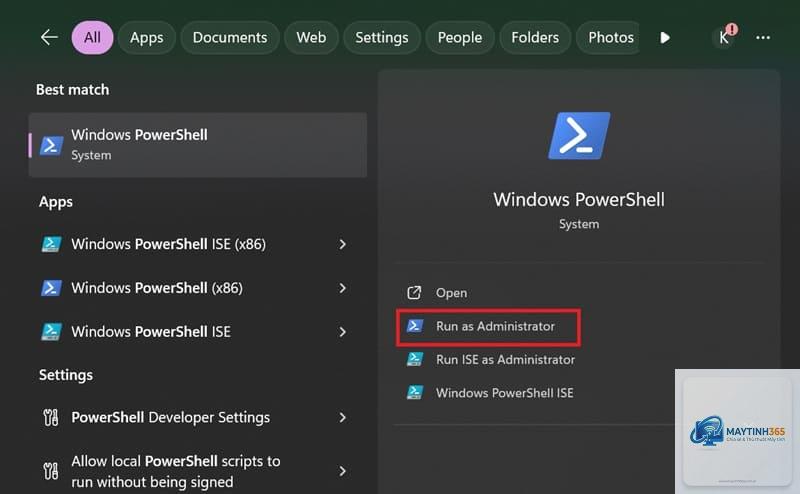Switch to the People filter tab
This screenshot has width=800, height=494.
point(460,38)
